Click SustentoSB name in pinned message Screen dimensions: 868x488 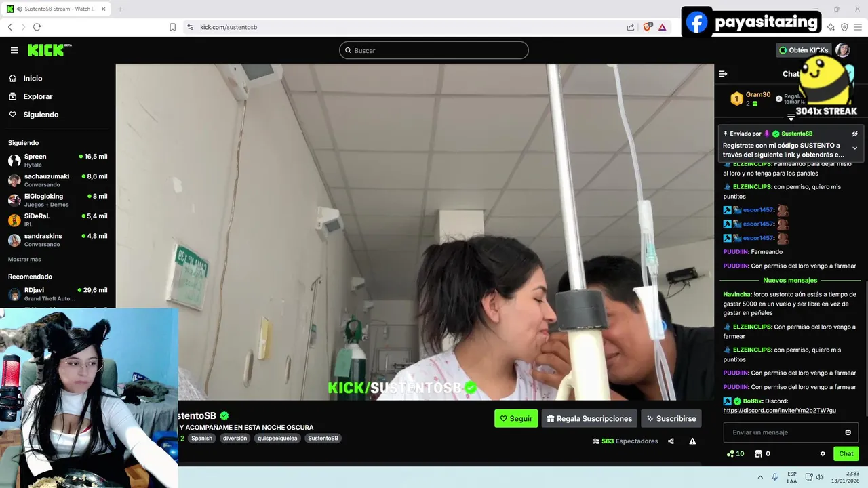(797, 134)
